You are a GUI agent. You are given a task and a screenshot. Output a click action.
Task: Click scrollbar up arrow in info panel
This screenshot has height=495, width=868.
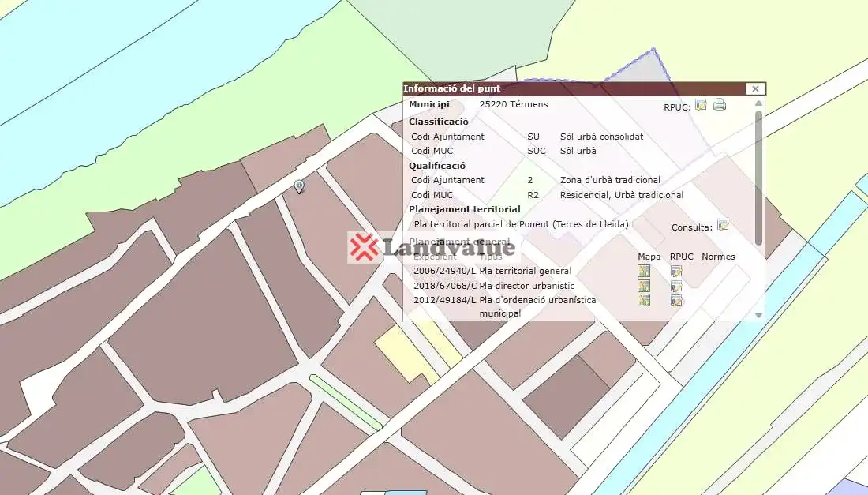[x=758, y=103]
